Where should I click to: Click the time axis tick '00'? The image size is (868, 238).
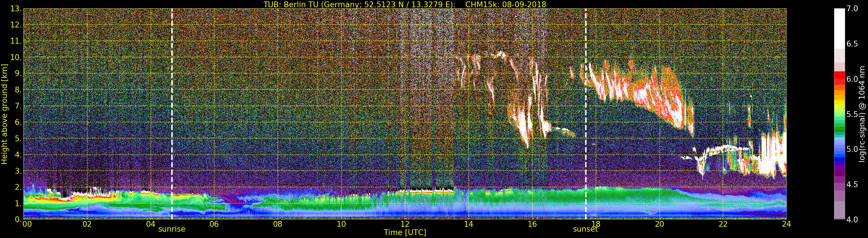click(x=27, y=224)
